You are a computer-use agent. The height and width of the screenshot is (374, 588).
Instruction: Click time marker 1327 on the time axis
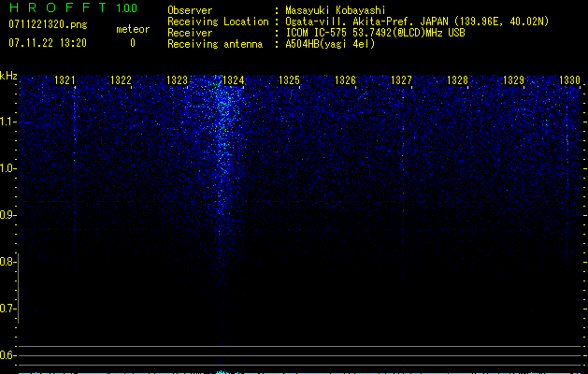tap(401, 80)
